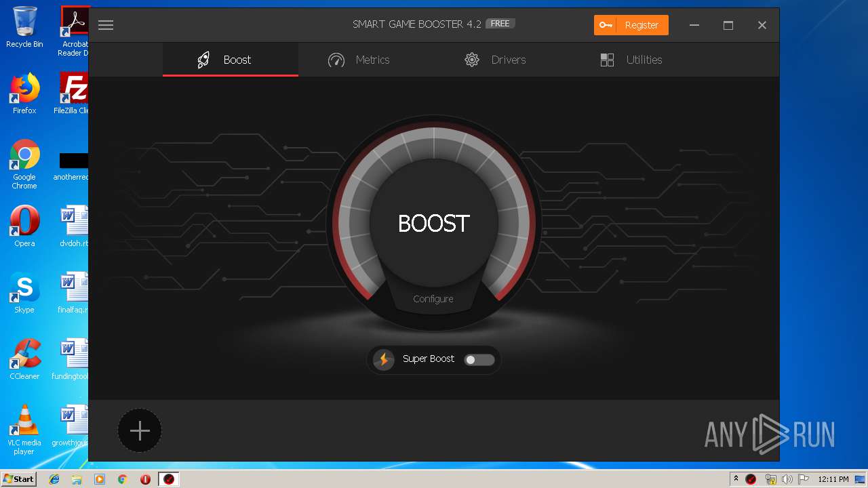Select the Google Chrome desktop shortcut
The height and width of the screenshot is (488, 868).
pos(24,164)
